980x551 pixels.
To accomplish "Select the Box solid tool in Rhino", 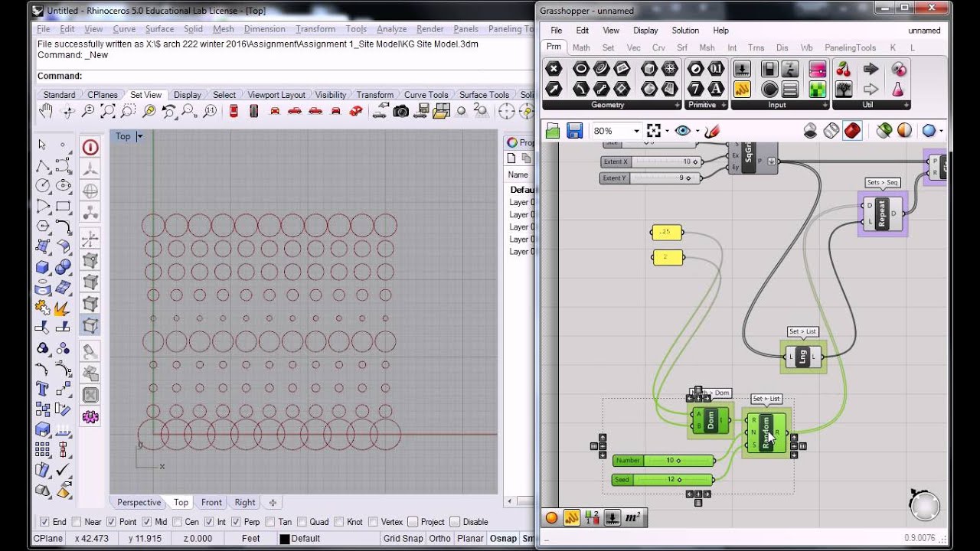I will point(42,267).
